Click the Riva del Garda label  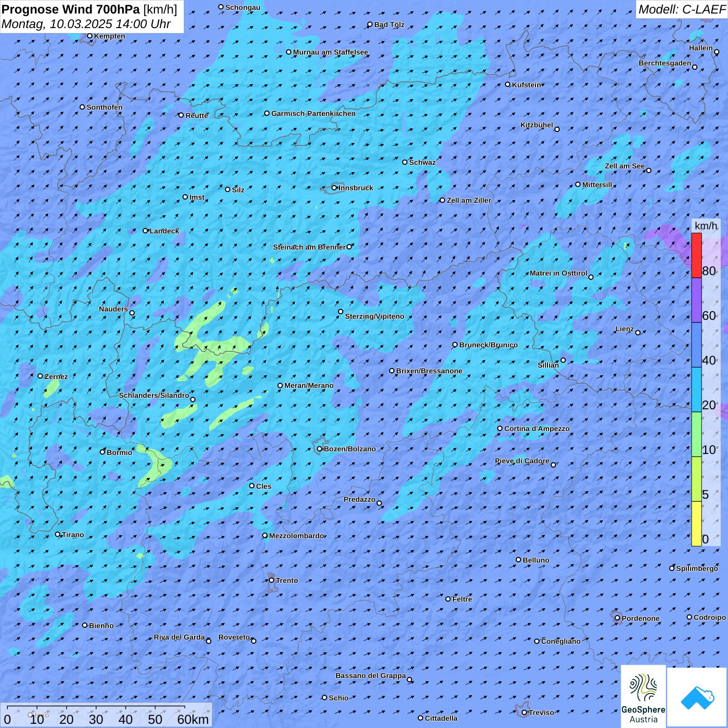[179, 637]
